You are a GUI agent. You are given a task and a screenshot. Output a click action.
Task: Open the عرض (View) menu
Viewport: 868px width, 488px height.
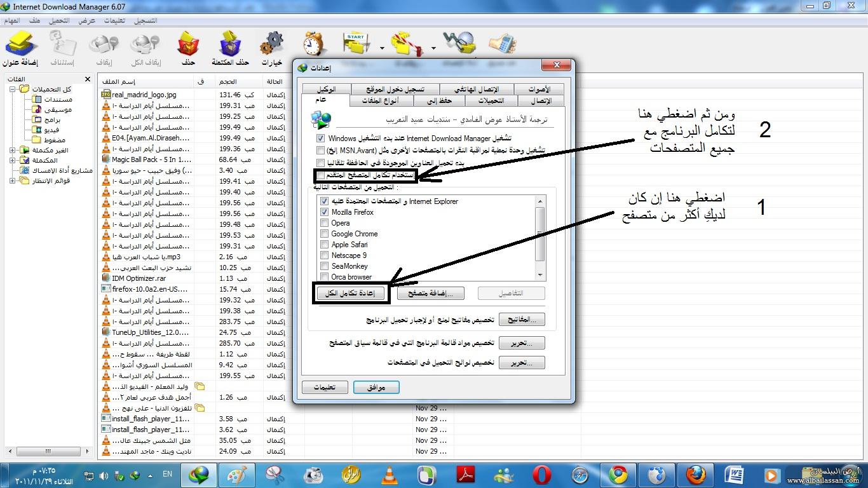(86, 20)
